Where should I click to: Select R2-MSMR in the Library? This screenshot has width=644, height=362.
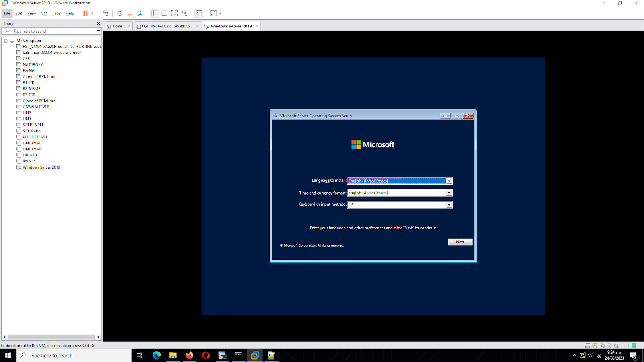(31, 89)
